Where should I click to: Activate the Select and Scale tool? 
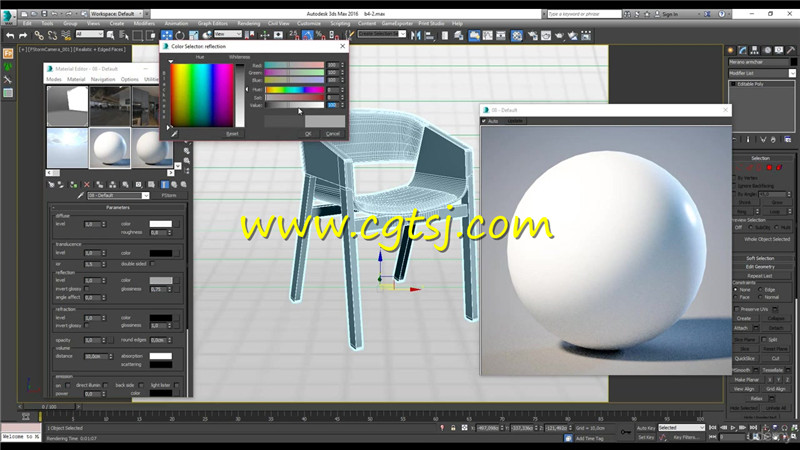pos(193,35)
